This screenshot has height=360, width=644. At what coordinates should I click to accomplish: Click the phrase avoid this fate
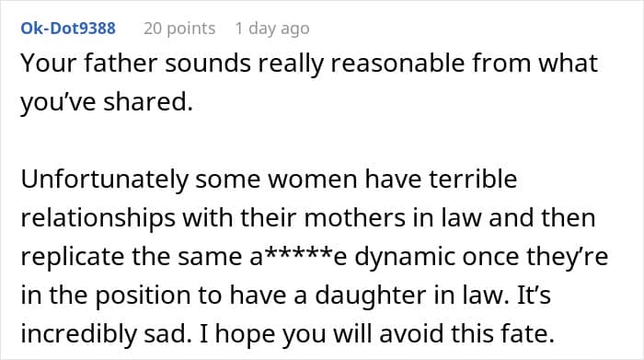click(x=467, y=334)
